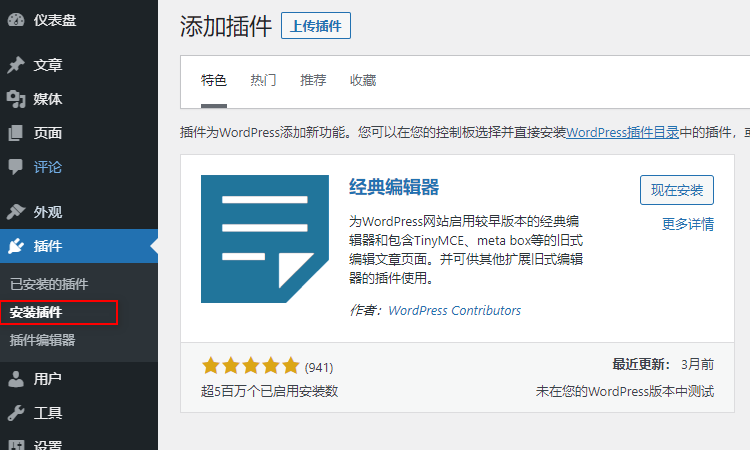Click the 设置 settings icon
The image size is (750, 450).
click(x=16, y=445)
